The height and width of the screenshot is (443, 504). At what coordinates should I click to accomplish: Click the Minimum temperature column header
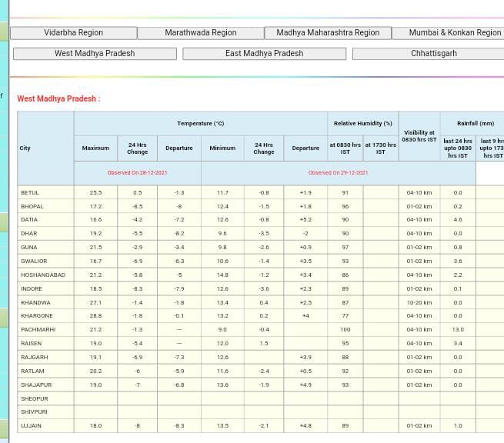(222, 148)
